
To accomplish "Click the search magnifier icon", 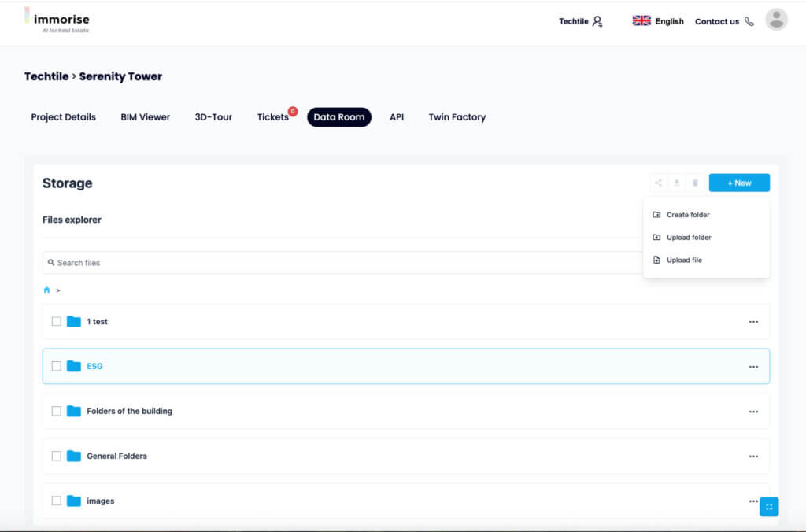I will click(51, 263).
